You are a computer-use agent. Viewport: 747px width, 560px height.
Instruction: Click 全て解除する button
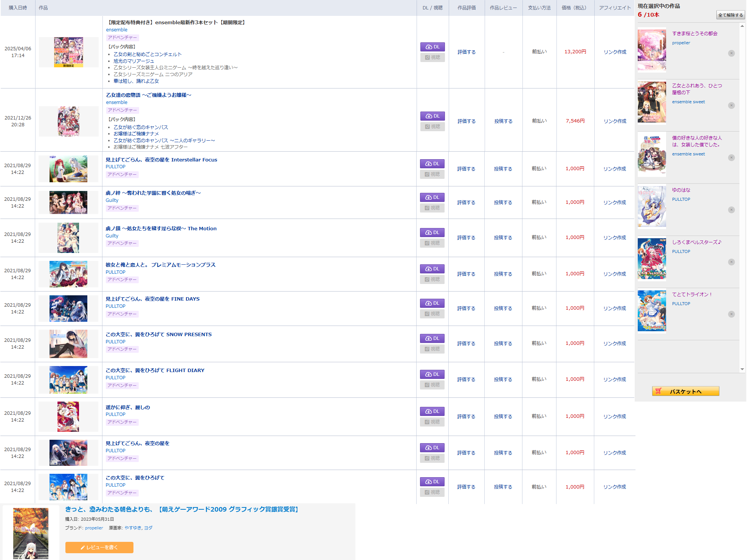[x=730, y=15]
